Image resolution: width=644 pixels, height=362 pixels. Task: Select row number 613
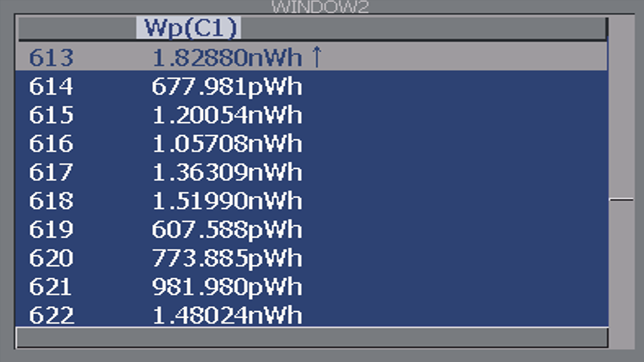51,58
